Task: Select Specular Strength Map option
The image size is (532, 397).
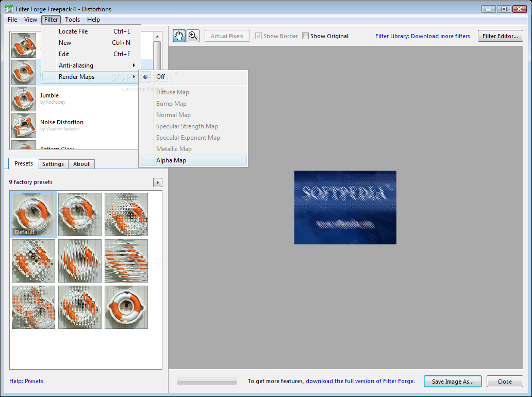Action: 193,126
